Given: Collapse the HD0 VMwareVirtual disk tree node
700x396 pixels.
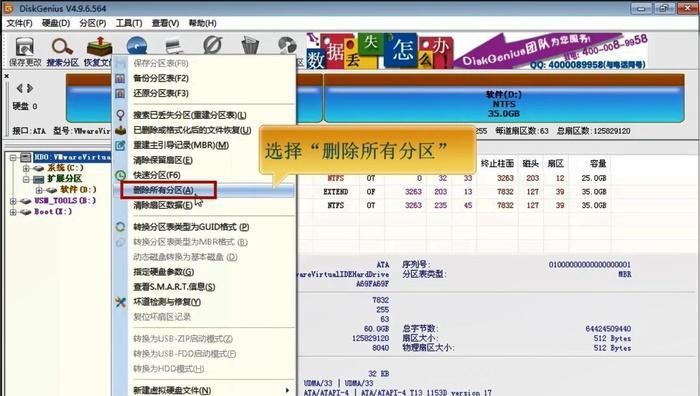Looking at the screenshot, I should 13,158.
